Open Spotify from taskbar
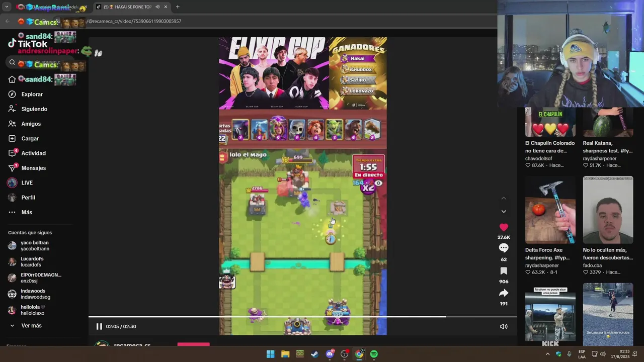Viewport: 644px width, 362px height. click(374, 354)
